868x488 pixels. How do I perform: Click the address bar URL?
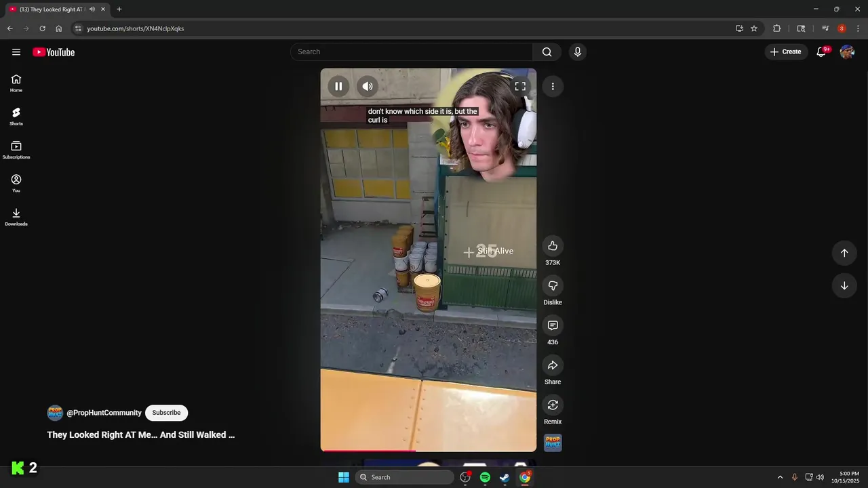[x=136, y=28]
